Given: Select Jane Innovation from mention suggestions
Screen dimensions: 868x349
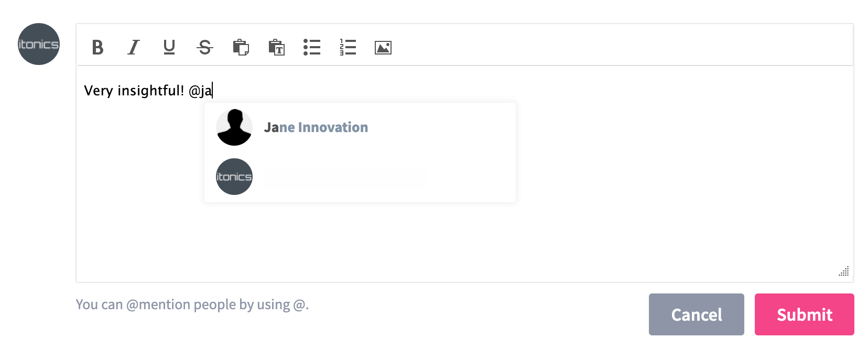Looking at the screenshot, I should [316, 127].
